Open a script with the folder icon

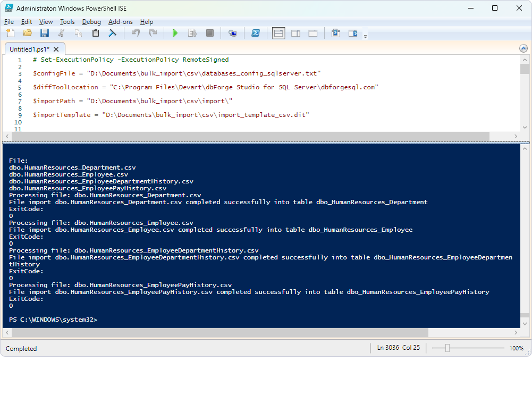(x=28, y=33)
